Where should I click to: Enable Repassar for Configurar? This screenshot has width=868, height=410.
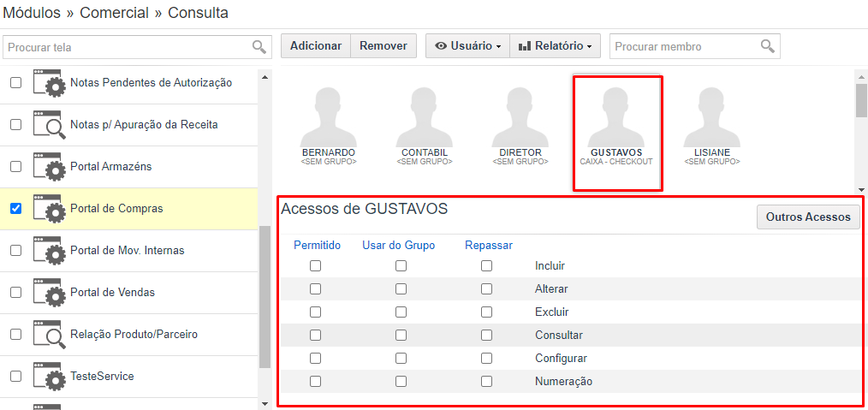[486, 358]
